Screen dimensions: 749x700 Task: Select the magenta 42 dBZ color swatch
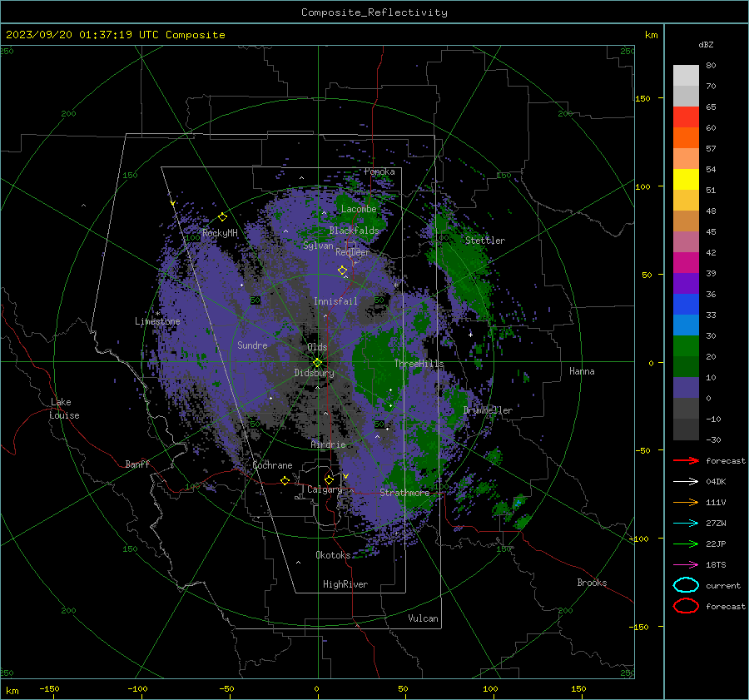686,263
